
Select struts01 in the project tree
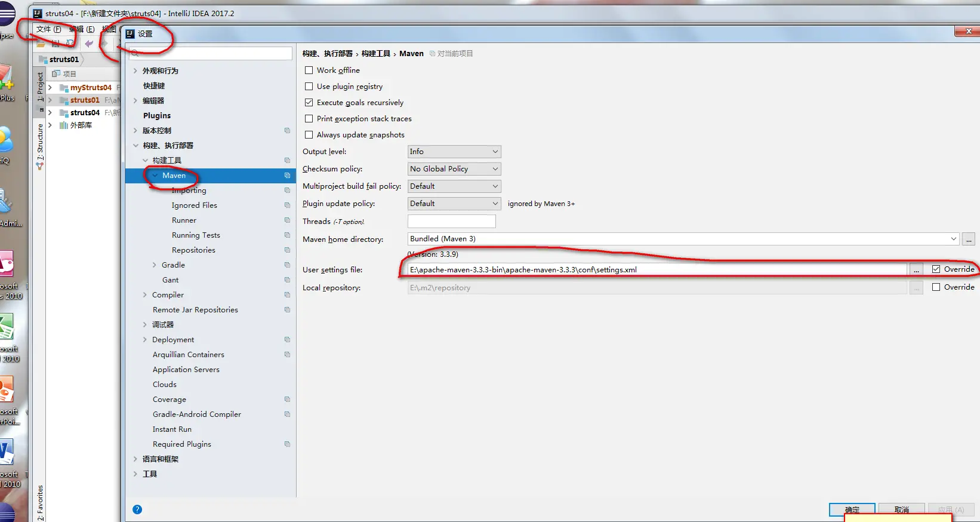[x=85, y=100]
